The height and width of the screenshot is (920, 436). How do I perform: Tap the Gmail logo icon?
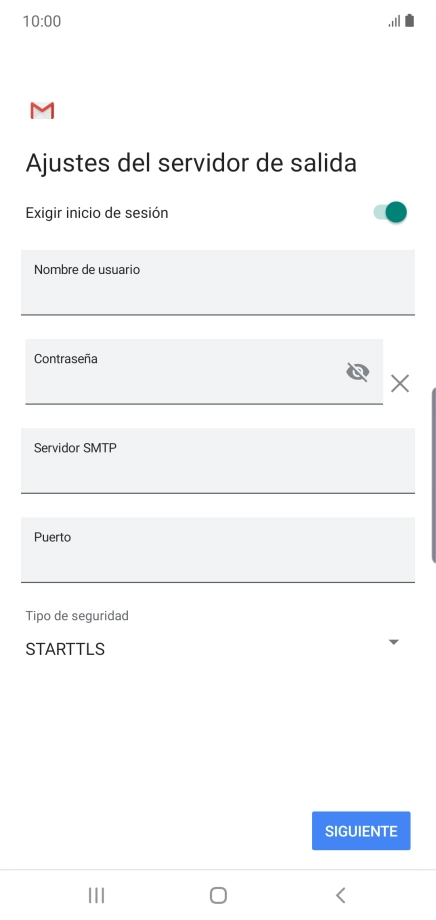42,110
